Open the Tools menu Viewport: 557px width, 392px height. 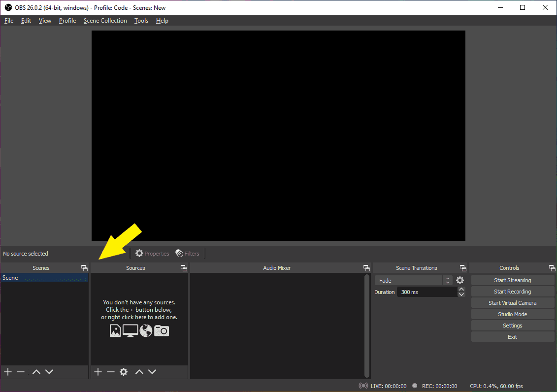[x=141, y=21]
